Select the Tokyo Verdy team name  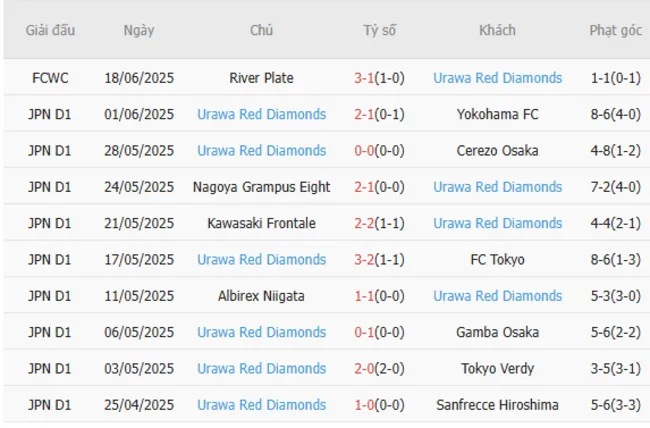click(497, 368)
